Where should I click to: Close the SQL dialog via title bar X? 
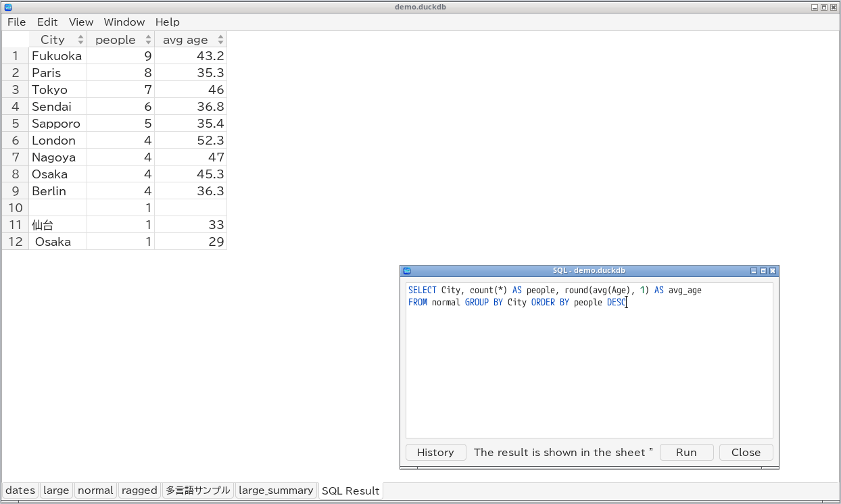pyautogui.click(x=773, y=271)
